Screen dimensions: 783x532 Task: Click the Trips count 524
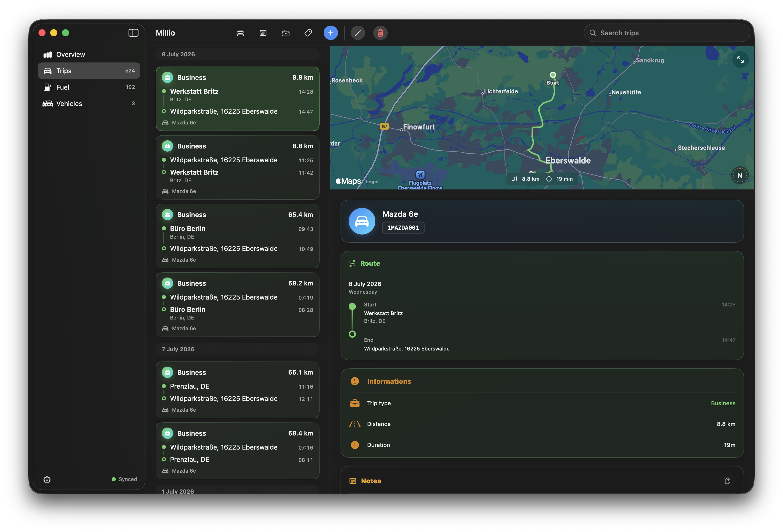tap(130, 71)
